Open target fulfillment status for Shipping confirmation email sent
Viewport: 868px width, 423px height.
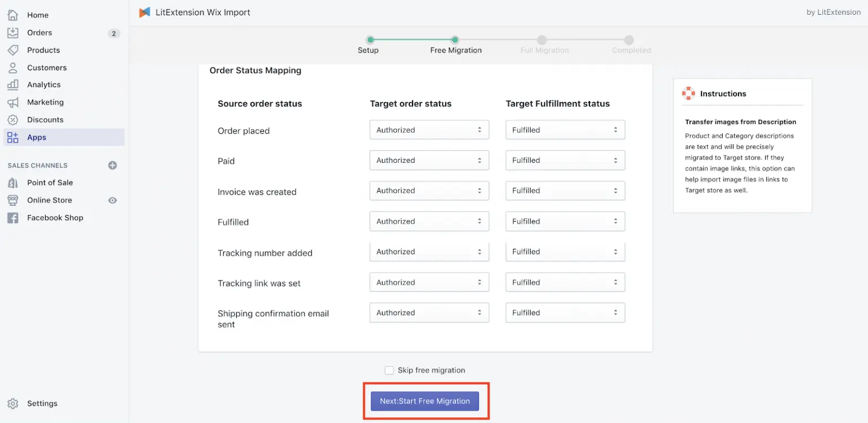point(565,313)
